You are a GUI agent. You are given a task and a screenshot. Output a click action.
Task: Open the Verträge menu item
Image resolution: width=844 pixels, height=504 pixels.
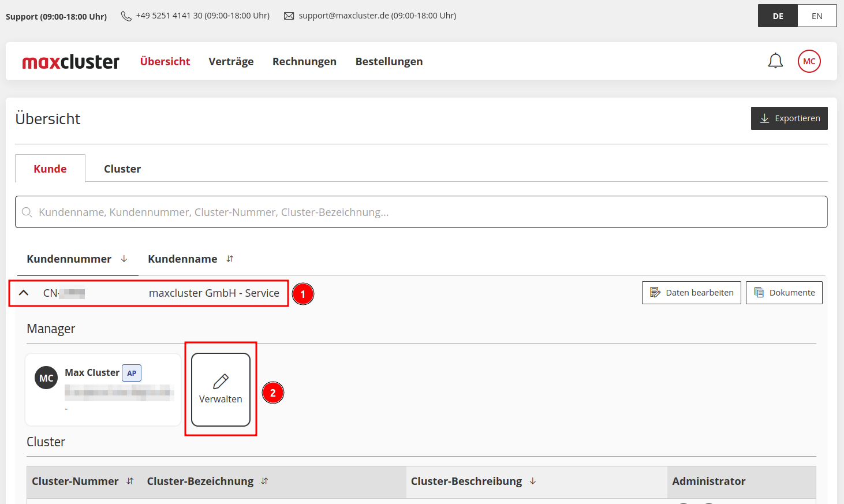231,61
